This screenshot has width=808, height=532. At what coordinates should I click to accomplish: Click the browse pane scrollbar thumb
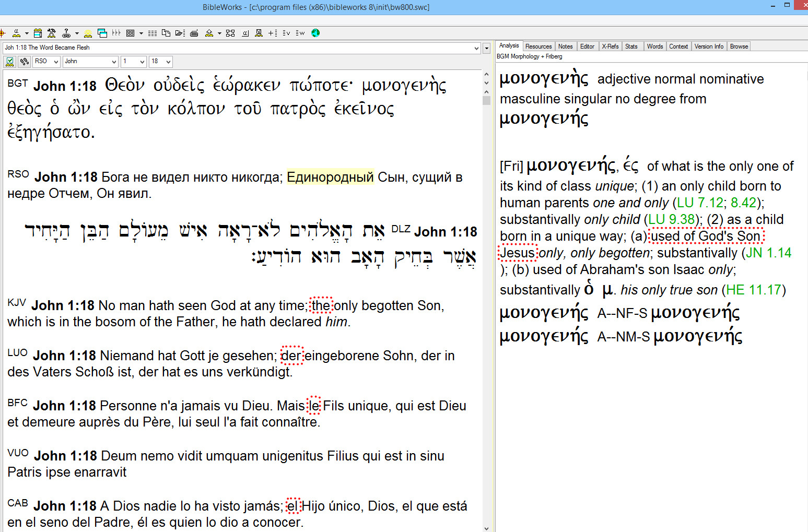(x=487, y=100)
